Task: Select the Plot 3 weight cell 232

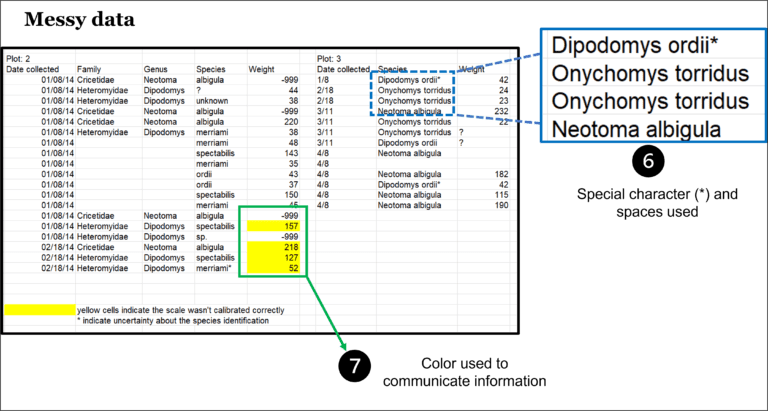Action: 501,111
